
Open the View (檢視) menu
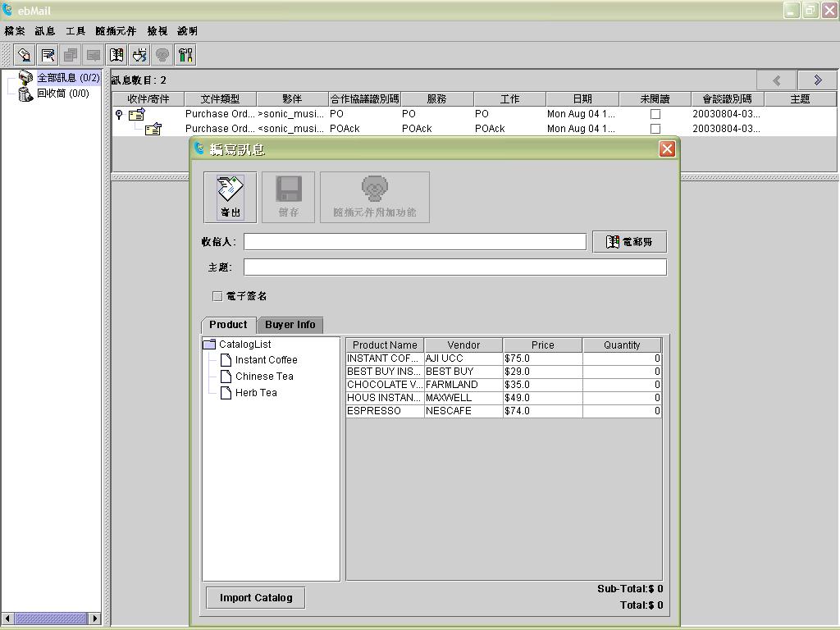point(157,31)
